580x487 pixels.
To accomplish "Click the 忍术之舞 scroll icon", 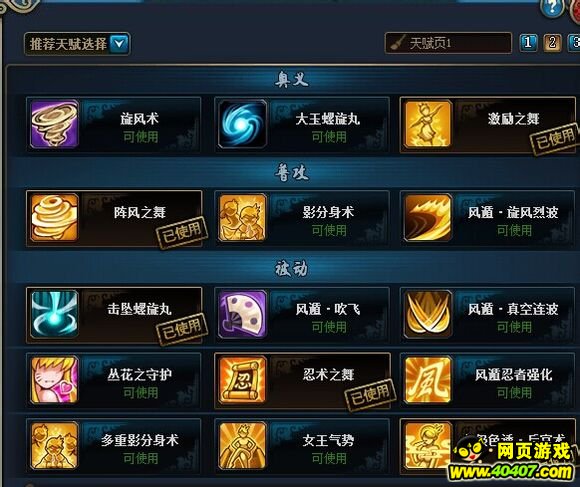I will click(x=242, y=380).
